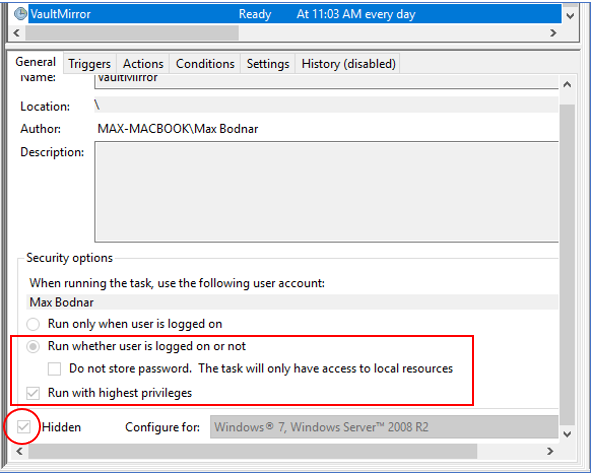Open the 'Configure for' dropdown
This screenshot has width=591, height=475.
(x=384, y=427)
